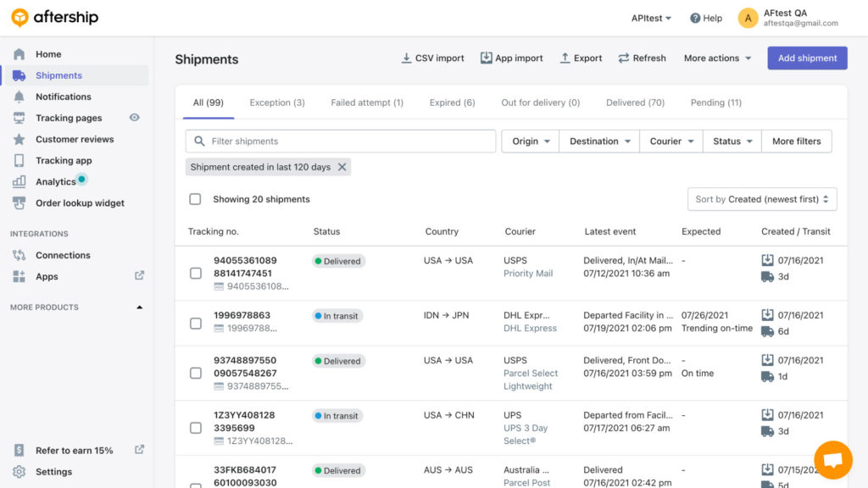868x488 pixels.
Task: Click the Tracking no. column header
Action: point(213,231)
